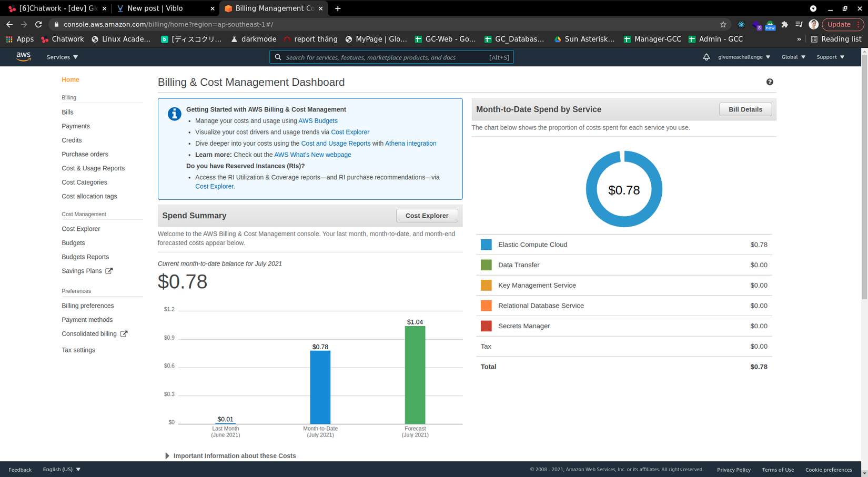Screen dimensions: 868x477
Task: Open the purple extension with badge 8
Action: 756,25
